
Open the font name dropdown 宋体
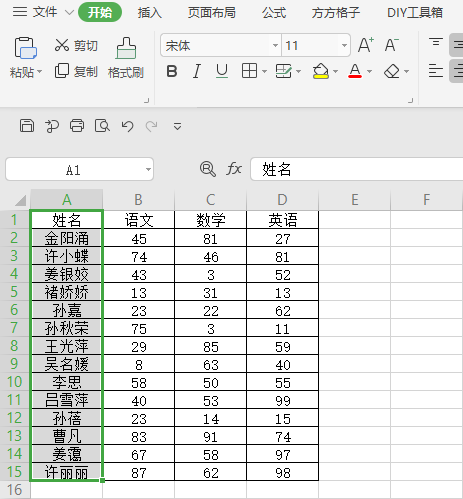275,45
